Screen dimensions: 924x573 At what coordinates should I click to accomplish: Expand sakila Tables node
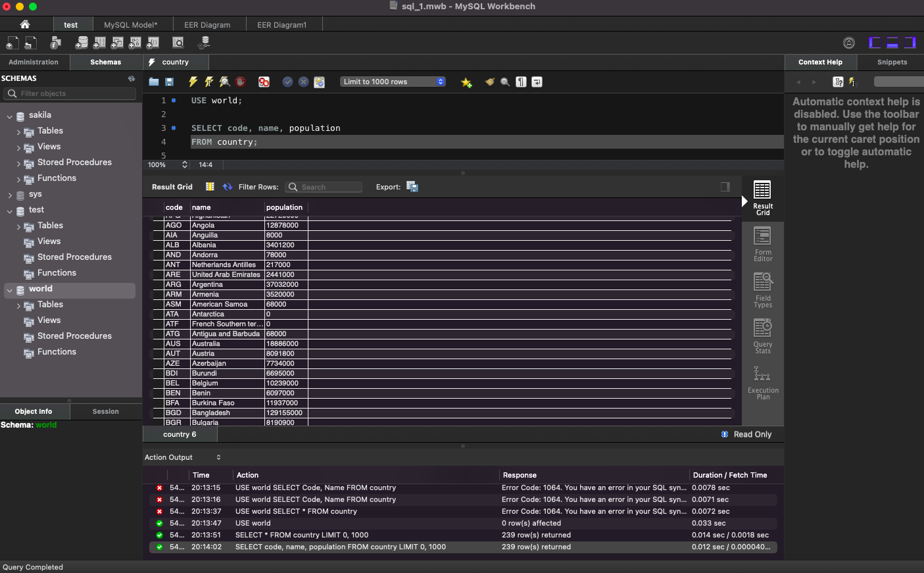(18, 132)
